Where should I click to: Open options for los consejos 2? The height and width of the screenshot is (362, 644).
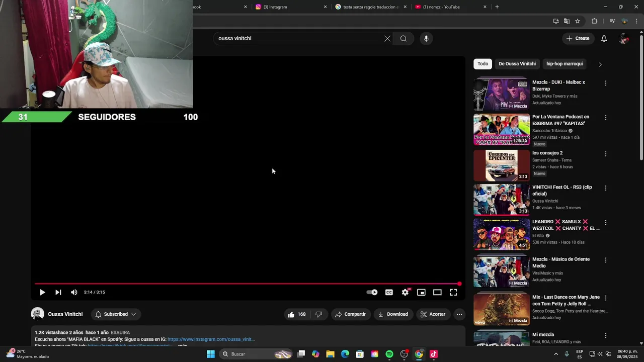[x=606, y=154]
